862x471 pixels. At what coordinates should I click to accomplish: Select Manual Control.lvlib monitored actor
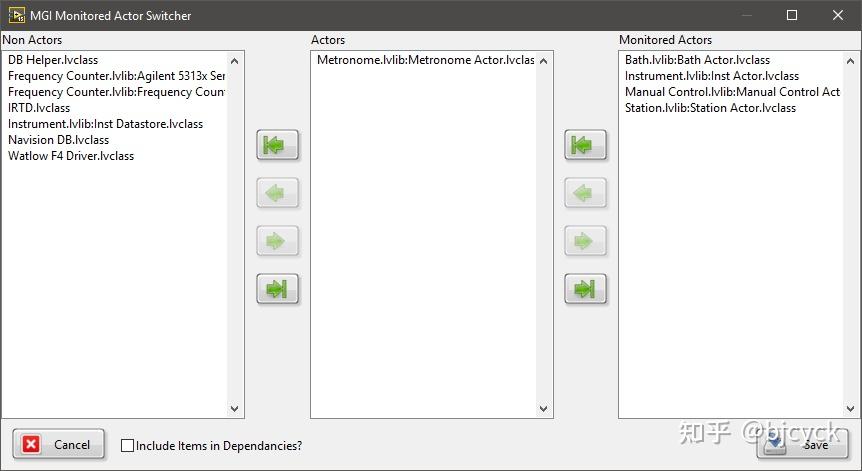(x=732, y=92)
